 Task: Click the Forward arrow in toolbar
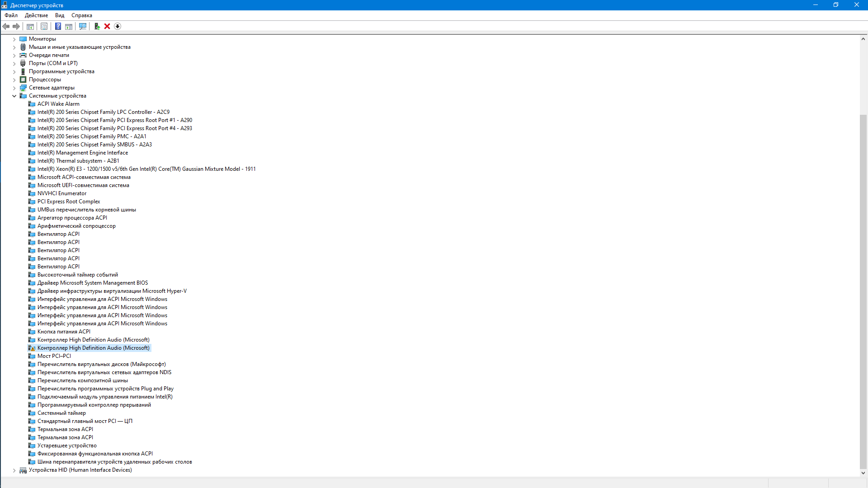[16, 26]
